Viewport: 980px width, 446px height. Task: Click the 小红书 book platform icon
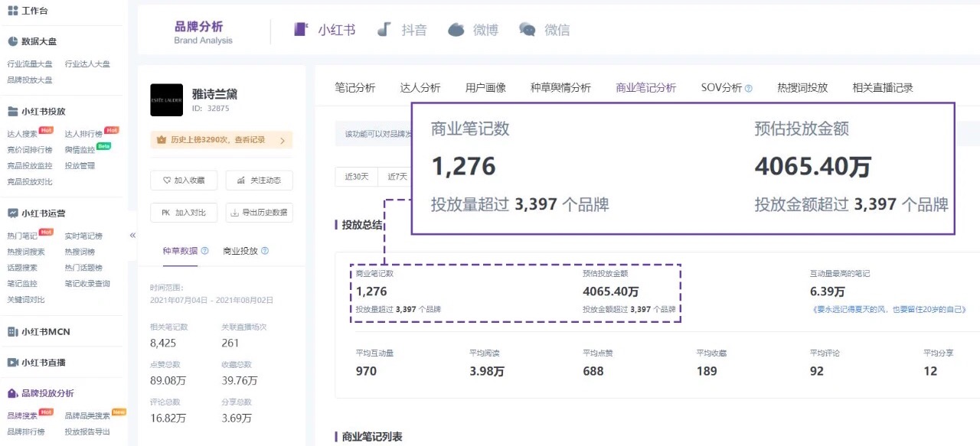[302, 30]
